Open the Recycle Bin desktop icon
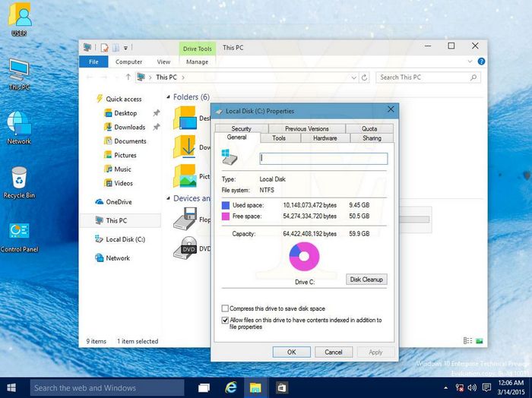Image resolution: width=532 pixels, height=398 pixels. [19, 179]
